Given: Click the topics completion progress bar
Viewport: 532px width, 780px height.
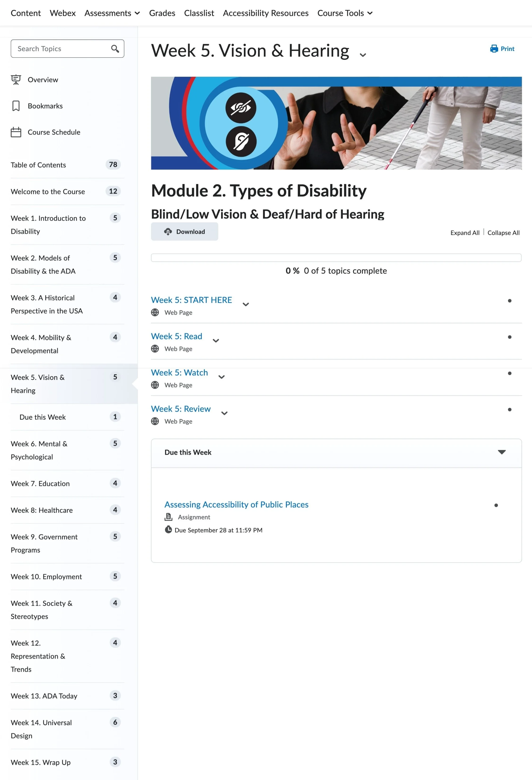Looking at the screenshot, I should pos(336,258).
